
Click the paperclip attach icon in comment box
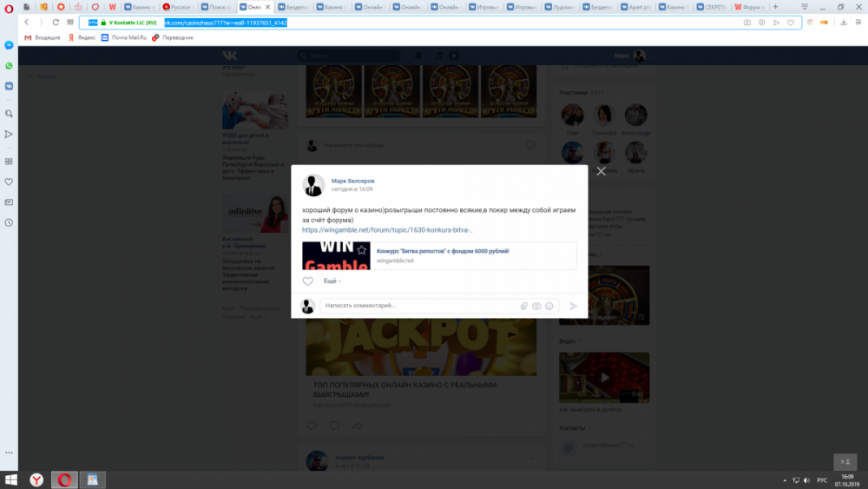524,306
